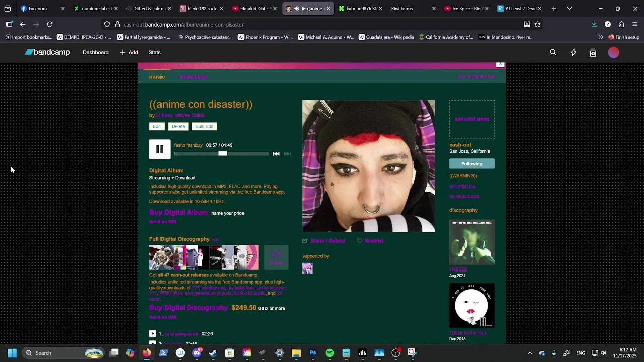Close the banner with X button

coord(500,64)
